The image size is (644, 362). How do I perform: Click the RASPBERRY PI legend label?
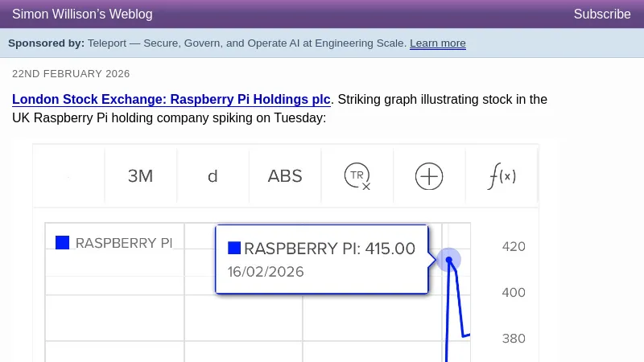(x=124, y=243)
